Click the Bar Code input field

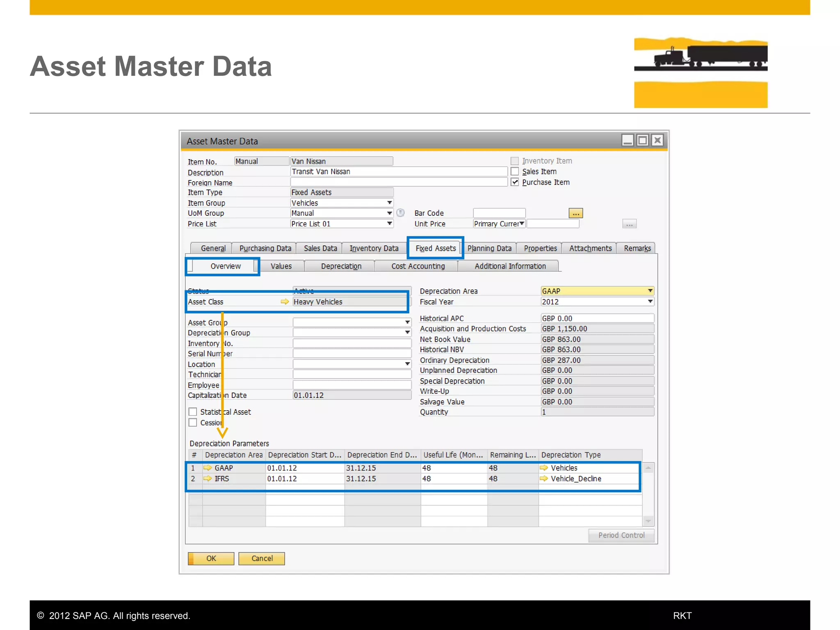(499, 213)
